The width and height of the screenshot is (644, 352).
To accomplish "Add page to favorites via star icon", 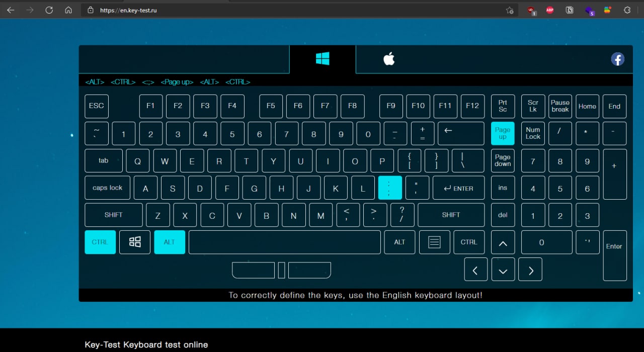I will [509, 10].
